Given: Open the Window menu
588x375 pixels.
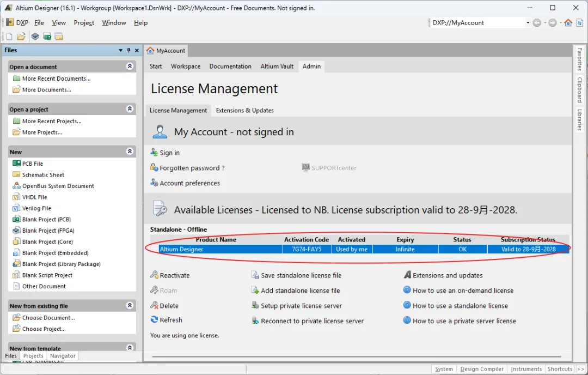Looking at the screenshot, I should [x=114, y=22].
